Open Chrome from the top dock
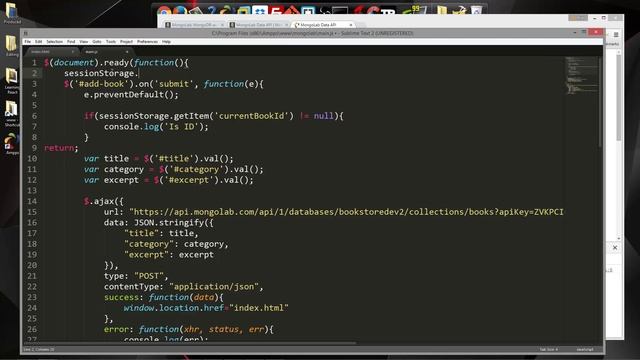This screenshot has width=640, height=360. pyautogui.click(x=164, y=11)
